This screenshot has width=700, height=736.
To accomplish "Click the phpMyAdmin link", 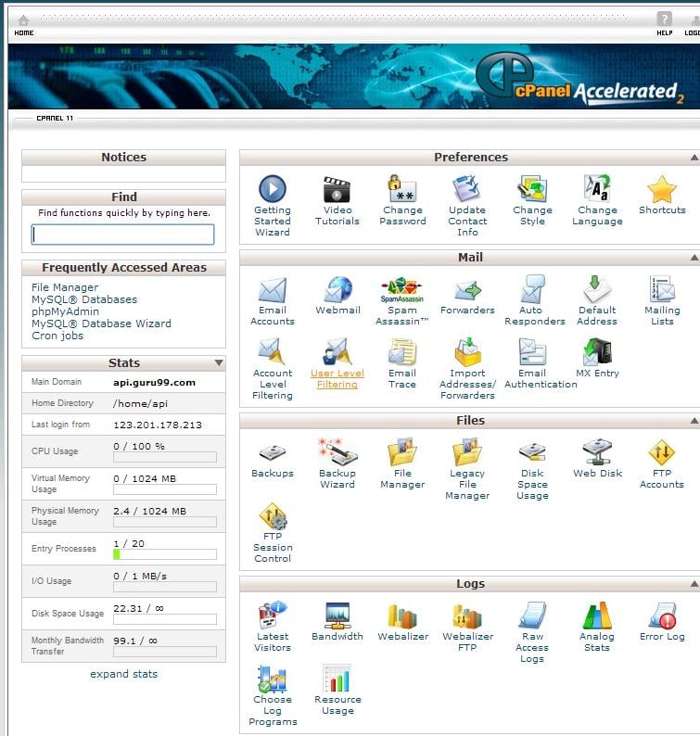I will [65, 311].
